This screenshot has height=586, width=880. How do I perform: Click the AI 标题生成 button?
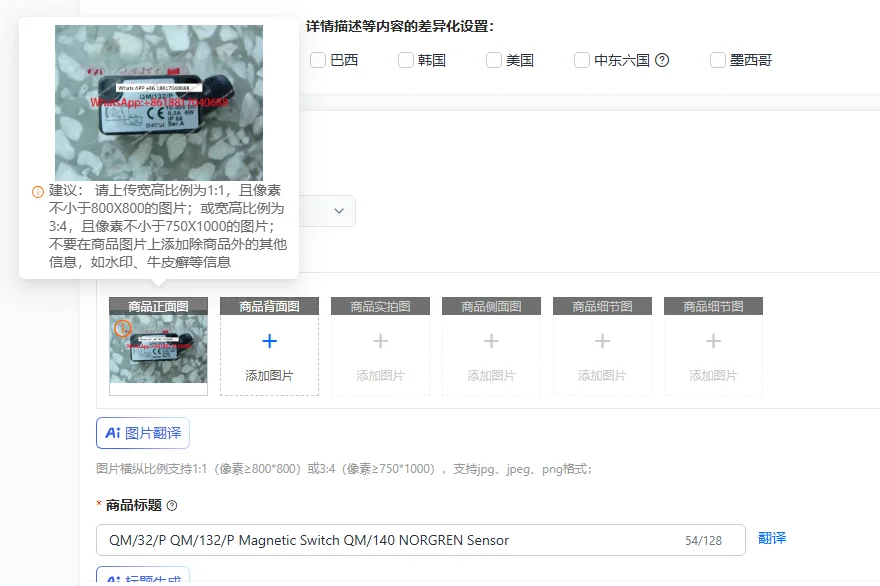(x=143, y=576)
